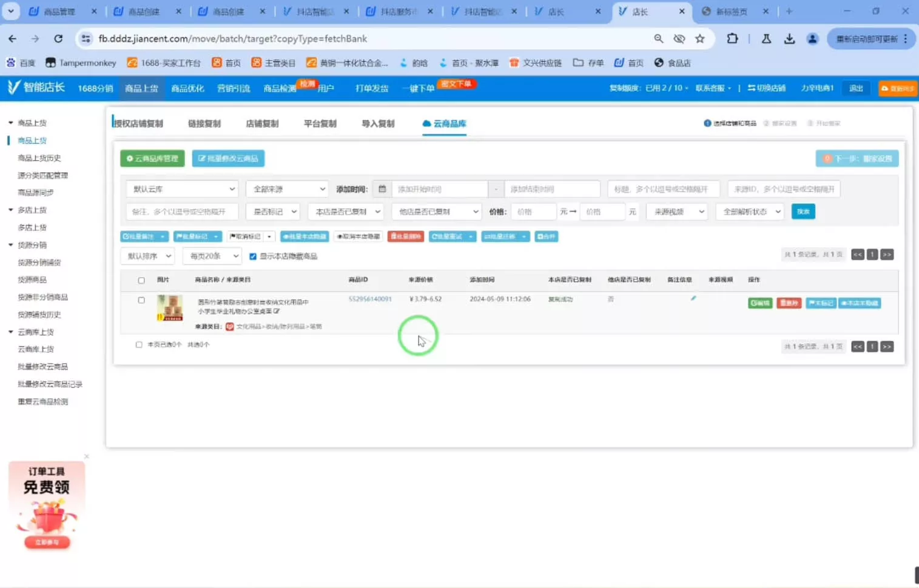The image size is (919, 588).
Task: Click the product thumbnail image
Action: [169, 308]
